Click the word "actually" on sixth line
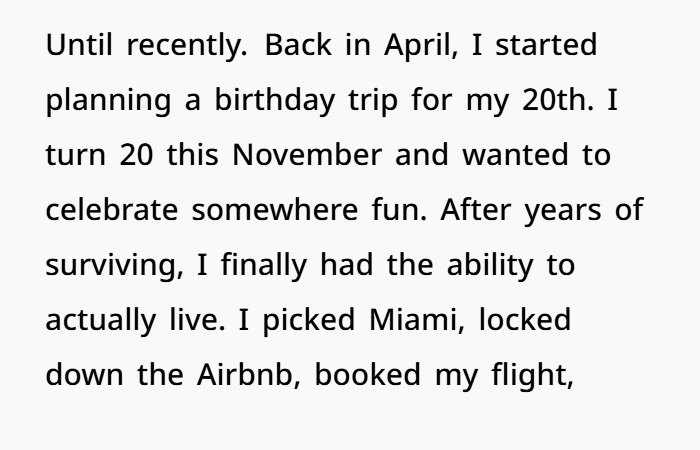Image resolution: width=700 pixels, height=450 pixels. [101, 321]
